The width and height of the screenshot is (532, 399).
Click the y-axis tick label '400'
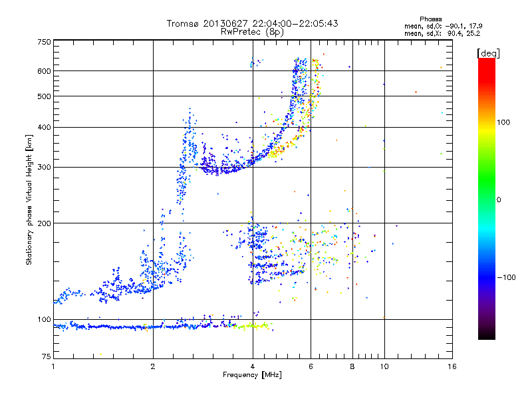tap(44, 128)
